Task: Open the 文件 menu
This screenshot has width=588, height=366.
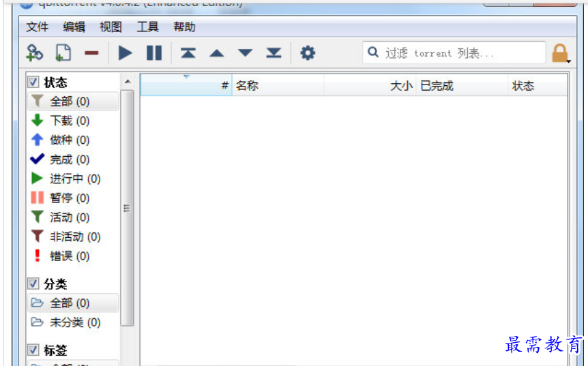Action: pos(37,27)
